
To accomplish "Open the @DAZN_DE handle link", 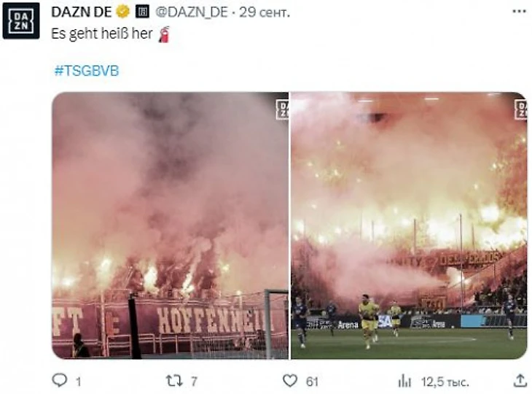I will [x=192, y=12].
